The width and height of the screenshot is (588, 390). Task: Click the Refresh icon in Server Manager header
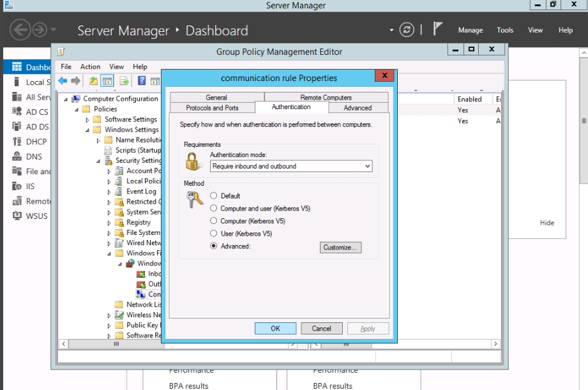click(407, 30)
